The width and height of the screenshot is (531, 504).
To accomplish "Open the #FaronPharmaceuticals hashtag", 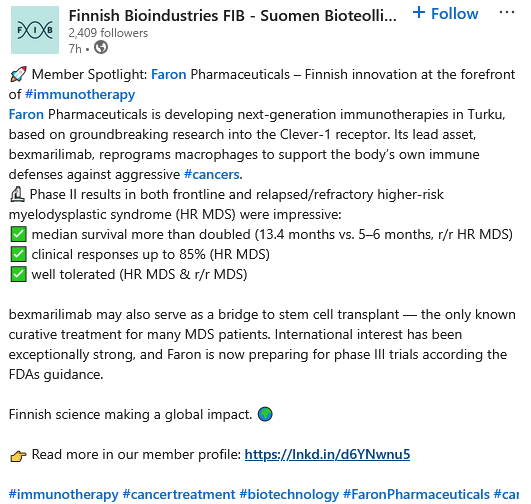I will coord(417,494).
